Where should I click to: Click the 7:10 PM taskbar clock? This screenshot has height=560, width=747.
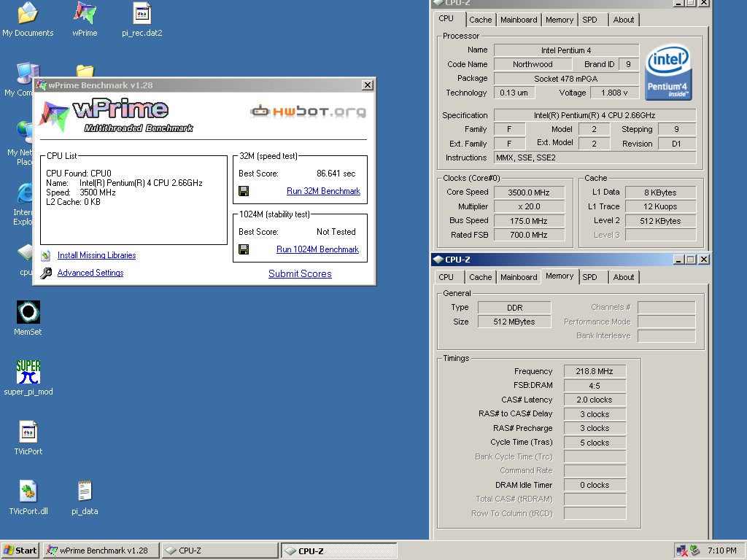(x=721, y=551)
